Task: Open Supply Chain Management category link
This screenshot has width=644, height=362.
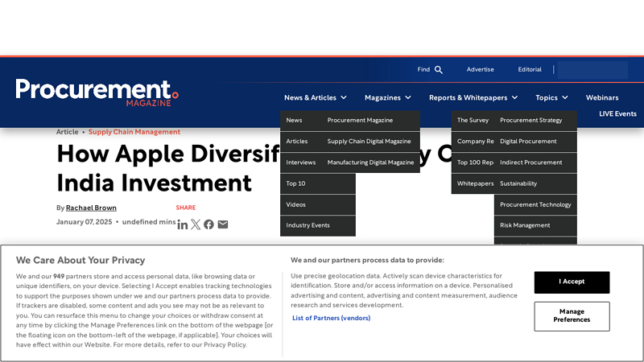Action: pyautogui.click(x=134, y=132)
